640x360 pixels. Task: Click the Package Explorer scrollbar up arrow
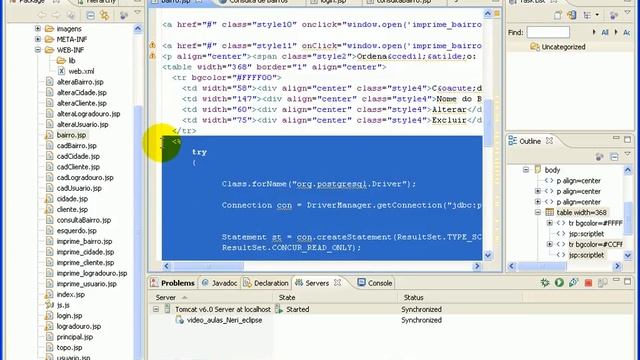coord(138,29)
